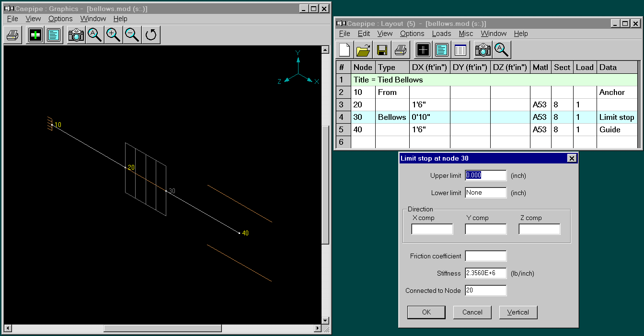644x336 pixels.
Task: Click scroll right arrow in Graphics window
Action: tap(317, 328)
